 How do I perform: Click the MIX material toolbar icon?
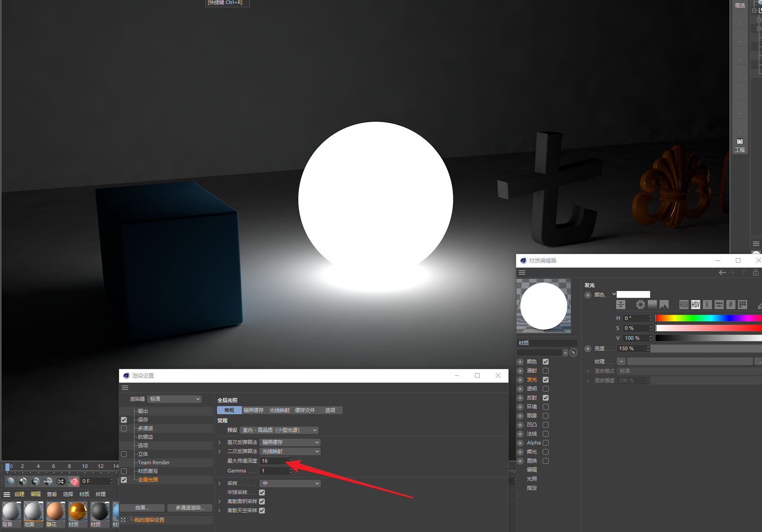[36, 481]
